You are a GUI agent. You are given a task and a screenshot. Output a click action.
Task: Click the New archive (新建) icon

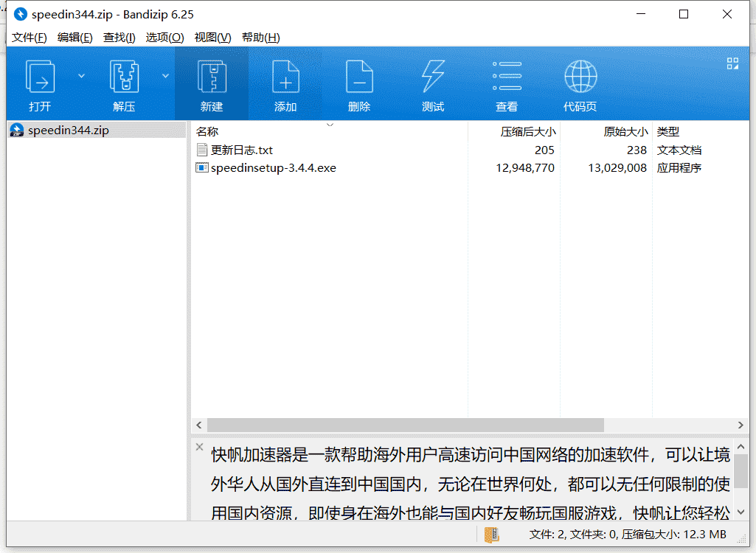pyautogui.click(x=212, y=77)
